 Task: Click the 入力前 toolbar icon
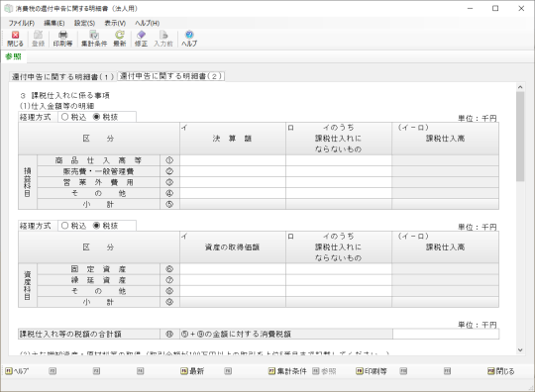[163, 39]
